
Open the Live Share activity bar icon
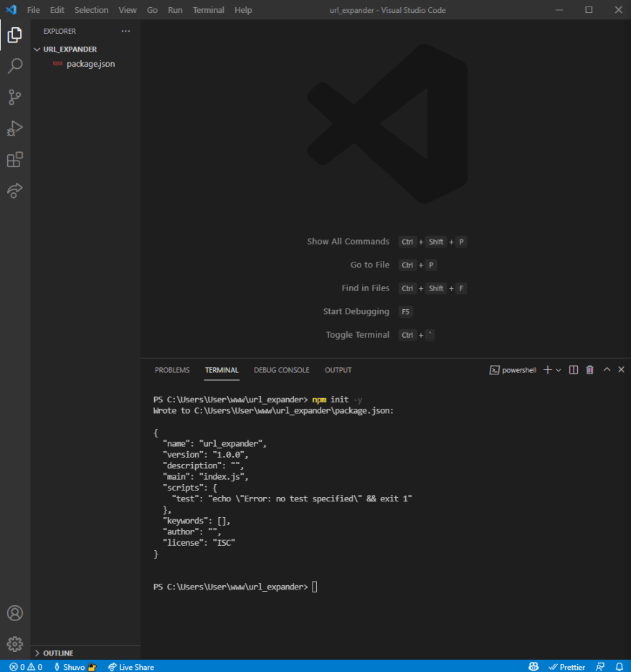[x=15, y=190]
